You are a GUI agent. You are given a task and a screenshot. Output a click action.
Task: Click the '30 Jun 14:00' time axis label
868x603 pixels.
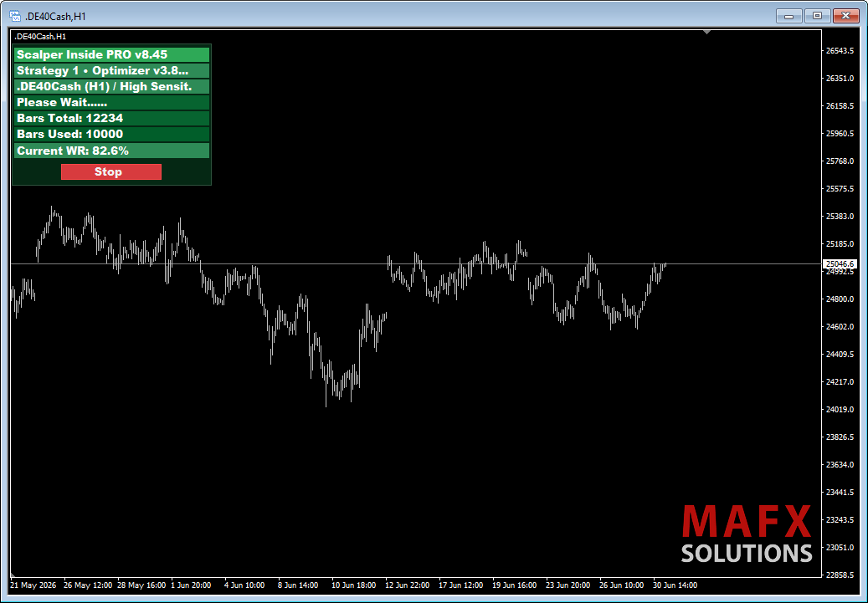point(675,585)
